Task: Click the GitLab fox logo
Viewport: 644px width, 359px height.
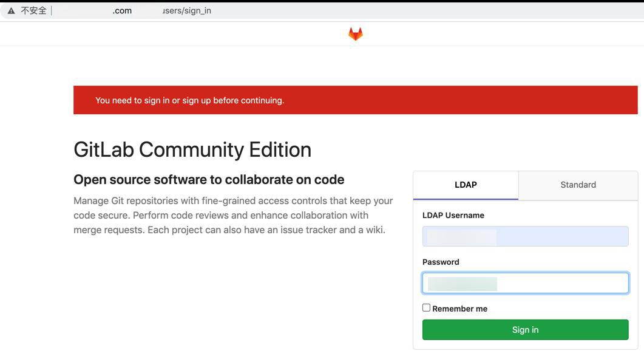Action: 355,33
